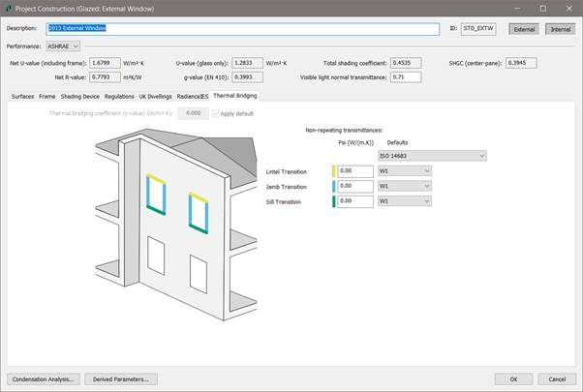Viewport: 583px width, 392px height.
Task: Click the highlighted upper-right window in building diagram
Action: [197, 212]
